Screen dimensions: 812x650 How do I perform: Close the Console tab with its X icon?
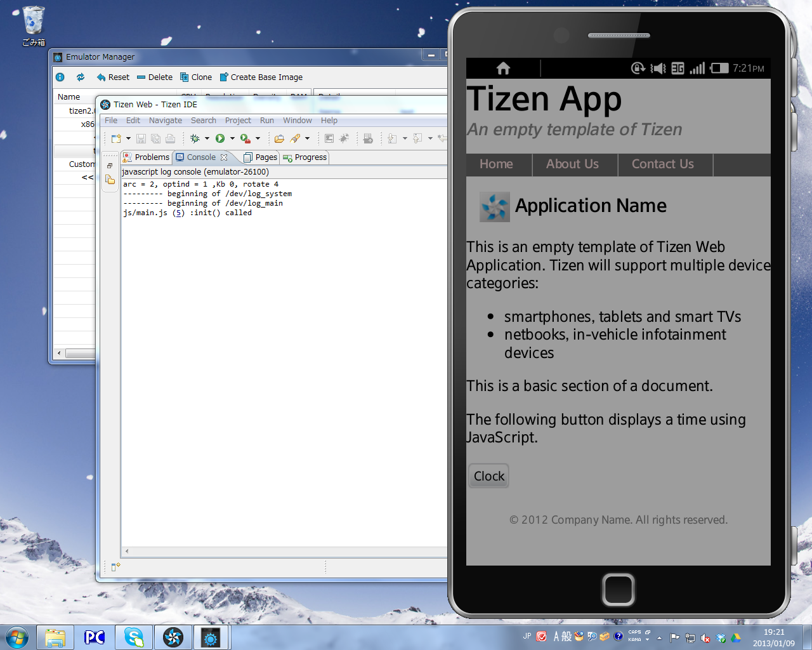224,157
